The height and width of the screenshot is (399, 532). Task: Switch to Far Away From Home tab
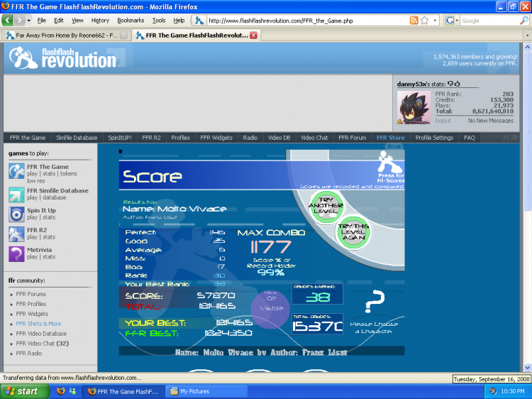click(x=66, y=35)
